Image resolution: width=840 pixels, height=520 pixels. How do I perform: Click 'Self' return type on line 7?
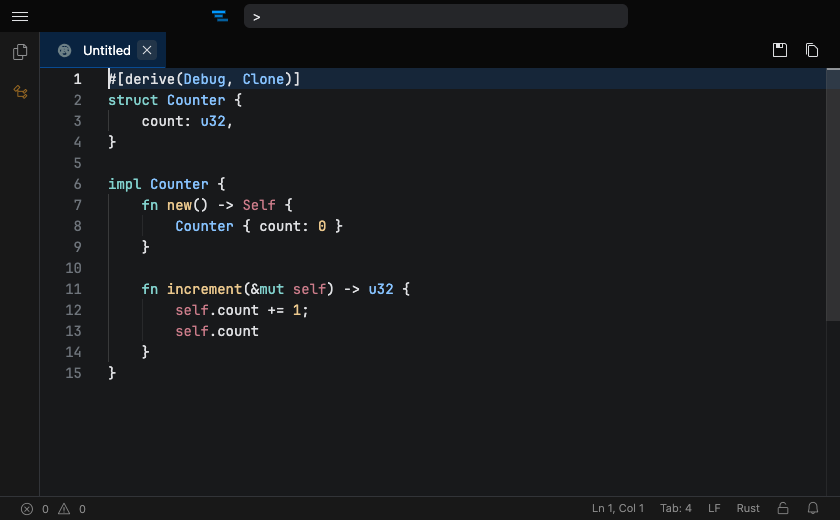pos(259,205)
